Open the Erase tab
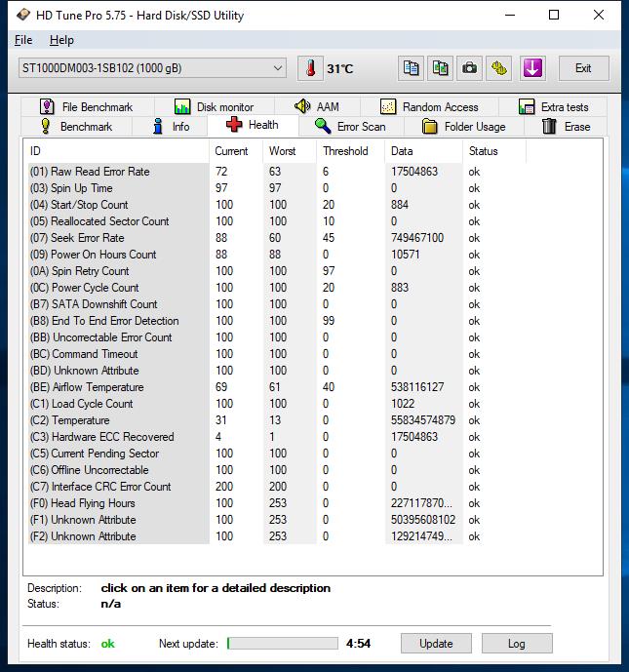This screenshot has width=629, height=672. [x=566, y=127]
